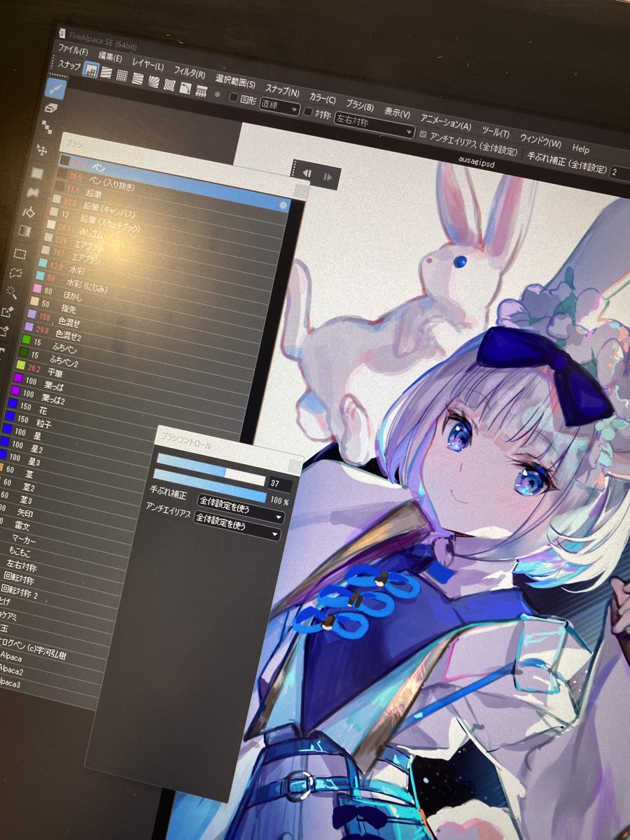Open the アンチエイリアス dropdown in Brush Control
Screen dimensions: 630x840
pos(239,526)
